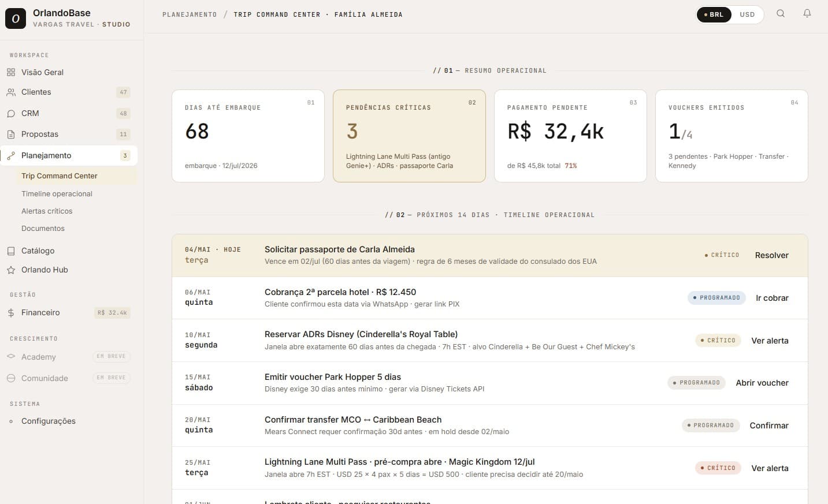Click Programado badge on Cobrança row
The width and height of the screenshot is (828, 504).
point(716,298)
